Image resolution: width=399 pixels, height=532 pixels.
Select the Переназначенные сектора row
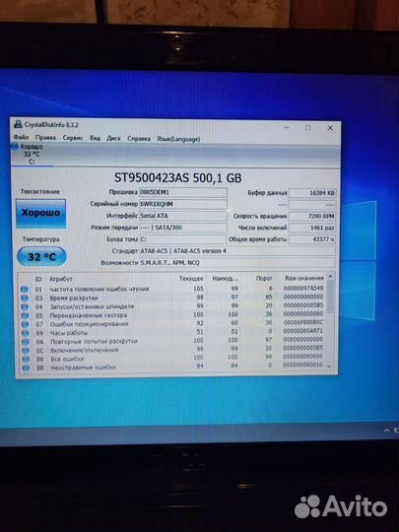[x=172, y=315]
